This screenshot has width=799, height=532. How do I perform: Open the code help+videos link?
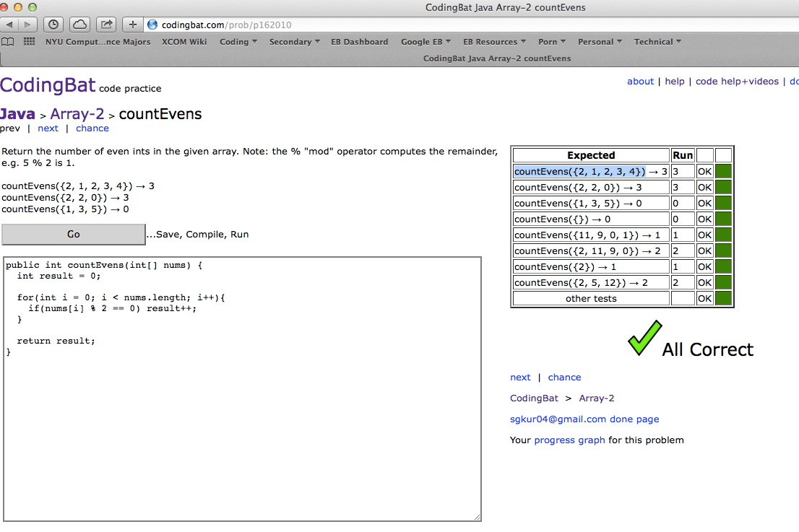(737, 81)
